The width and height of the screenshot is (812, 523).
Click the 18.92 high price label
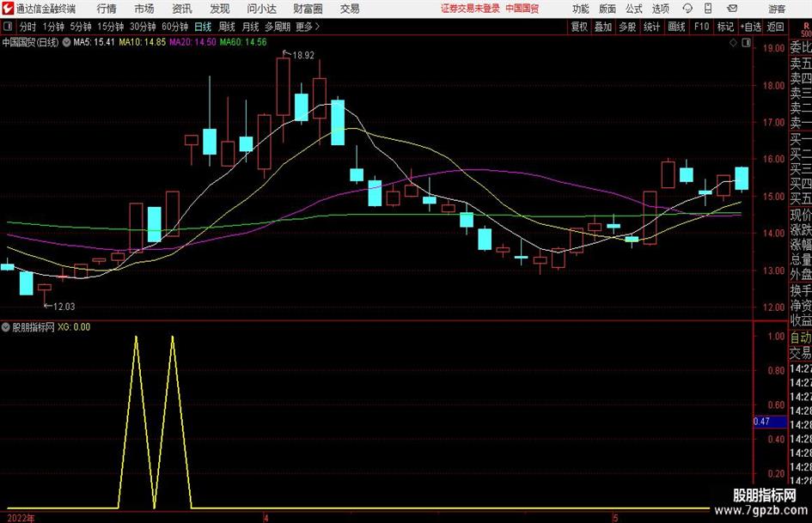tap(303, 56)
